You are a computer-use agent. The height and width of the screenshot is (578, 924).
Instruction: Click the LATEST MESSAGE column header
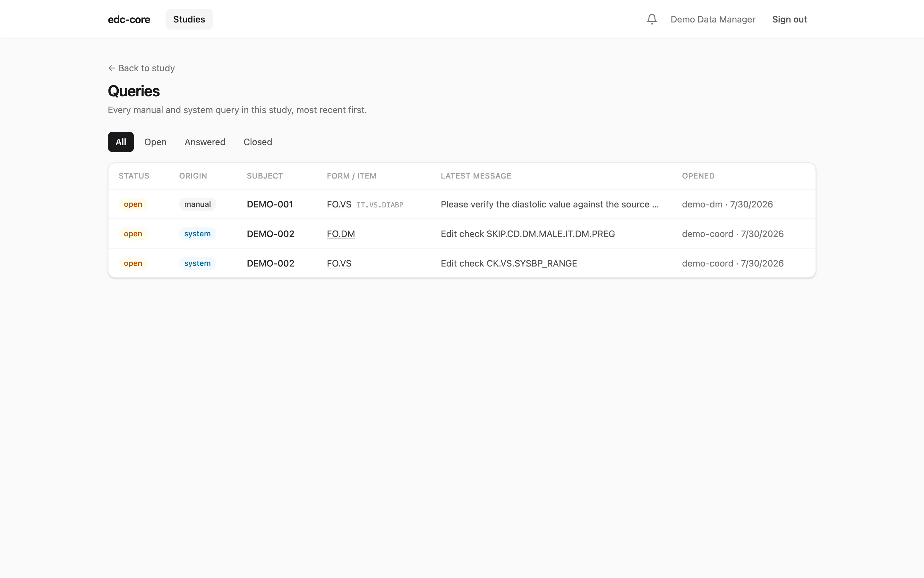click(476, 176)
